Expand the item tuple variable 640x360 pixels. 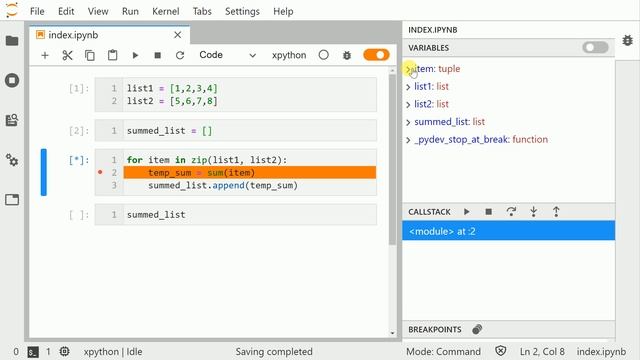click(x=408, y=69)
